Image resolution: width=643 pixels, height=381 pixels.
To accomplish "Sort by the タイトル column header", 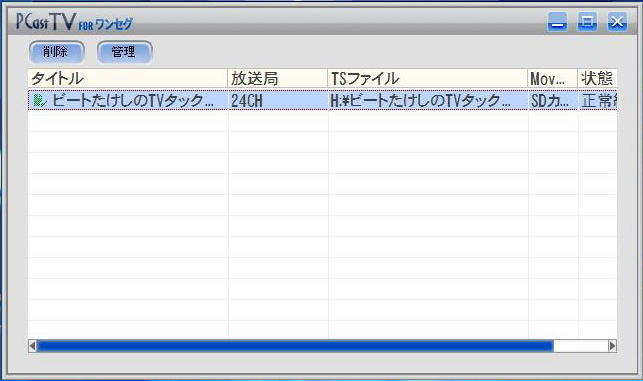I will [128, 78].
